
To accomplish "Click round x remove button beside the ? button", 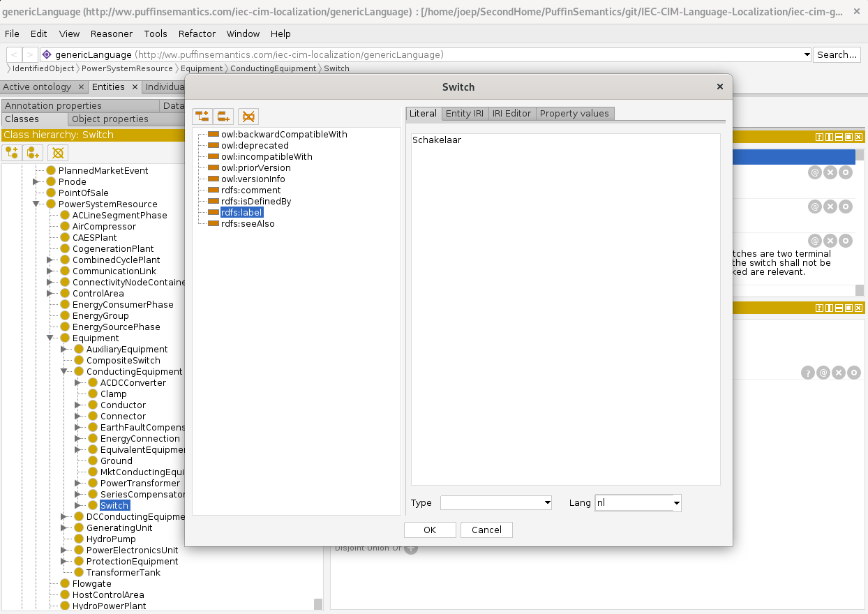I will (x=839, y=373).
